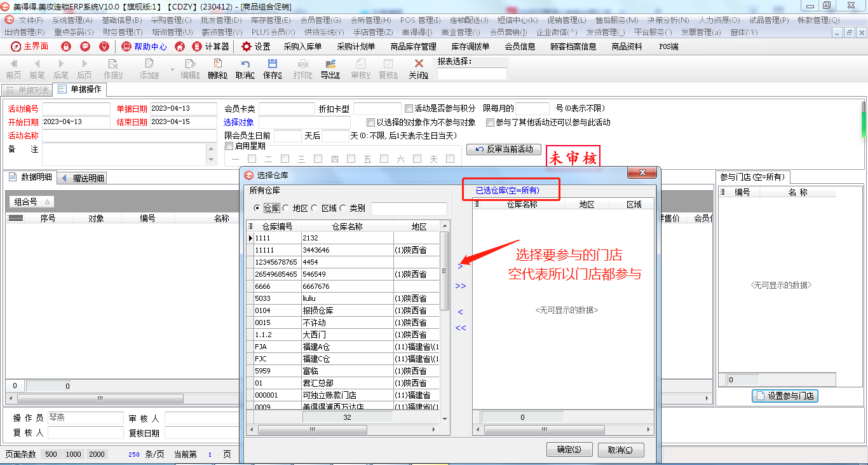Viewport: 868px width, 465px height.
Task: Click the 删除 delete icon
Action: coord(217,69)
